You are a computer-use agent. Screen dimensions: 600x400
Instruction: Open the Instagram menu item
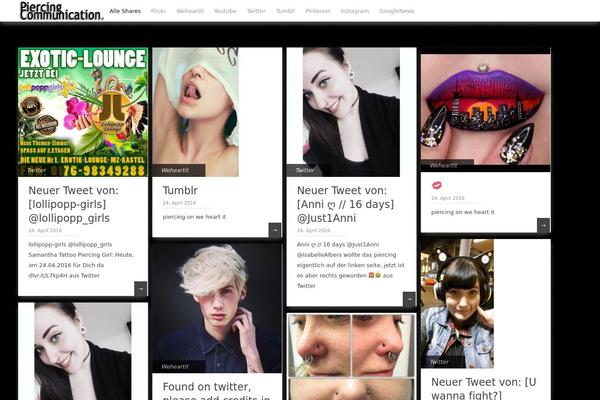coord(355,11)
